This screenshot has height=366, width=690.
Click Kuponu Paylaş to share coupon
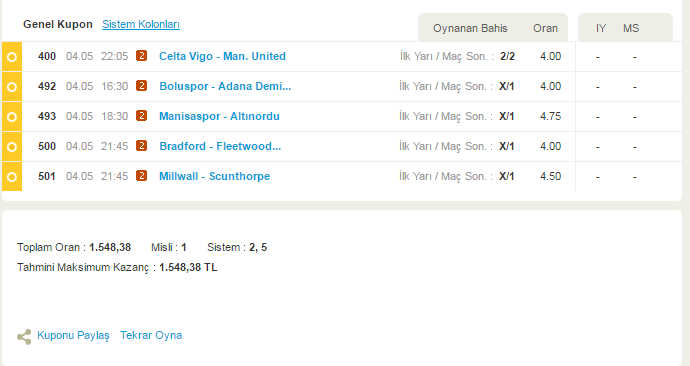click(x=73, y=335)
